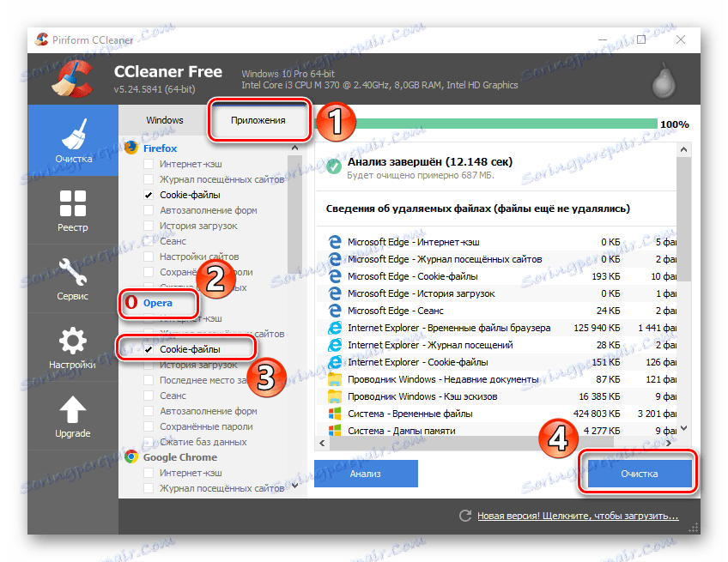This screenshot has width=728, height=562.
Task: Click folder icon beside Кэш эскизов row
Action: coord(334,396)
